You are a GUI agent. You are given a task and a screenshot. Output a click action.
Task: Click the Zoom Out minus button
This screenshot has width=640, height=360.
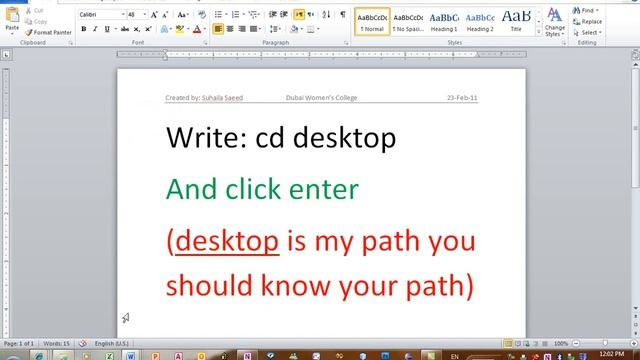(576, 343)
